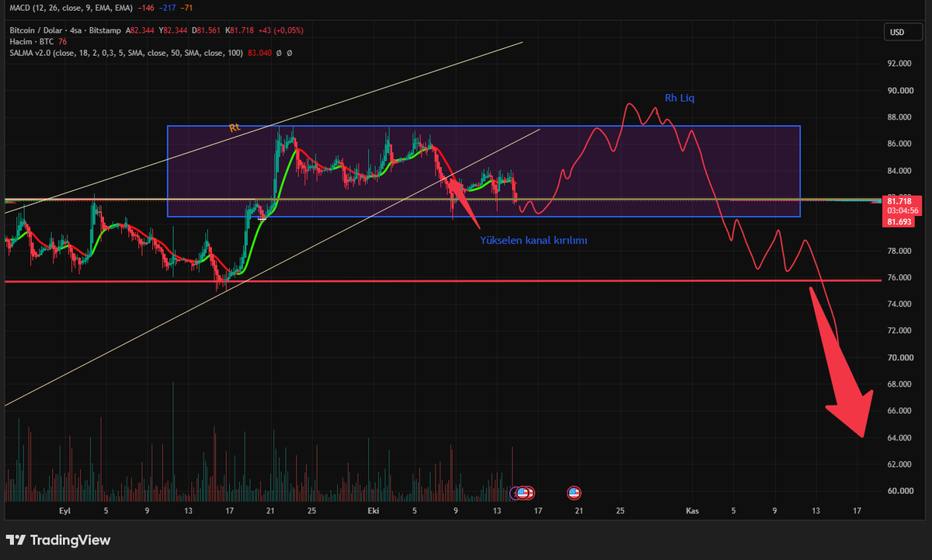This screenshot has height=560, width=932.
Task: Click the close value K81.718 in the legend
Action: 239,30
